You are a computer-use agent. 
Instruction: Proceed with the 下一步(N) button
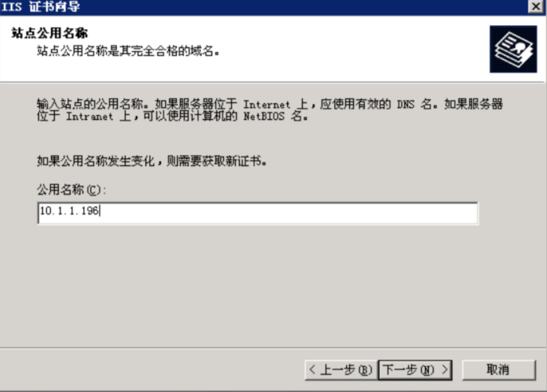point(415,370)
